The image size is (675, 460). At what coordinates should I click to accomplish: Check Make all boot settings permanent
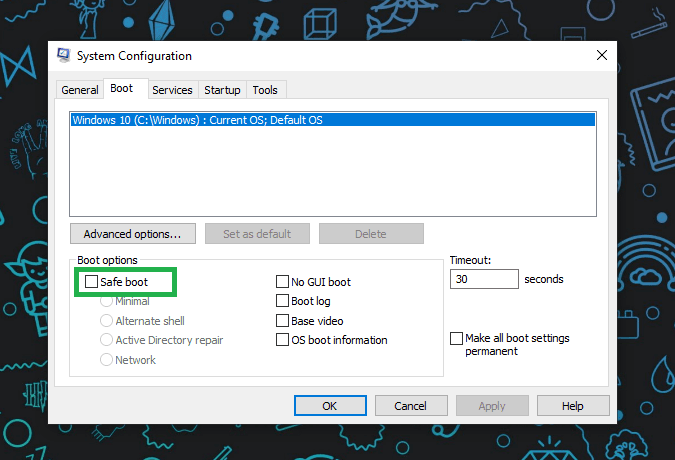click(456, 338)
